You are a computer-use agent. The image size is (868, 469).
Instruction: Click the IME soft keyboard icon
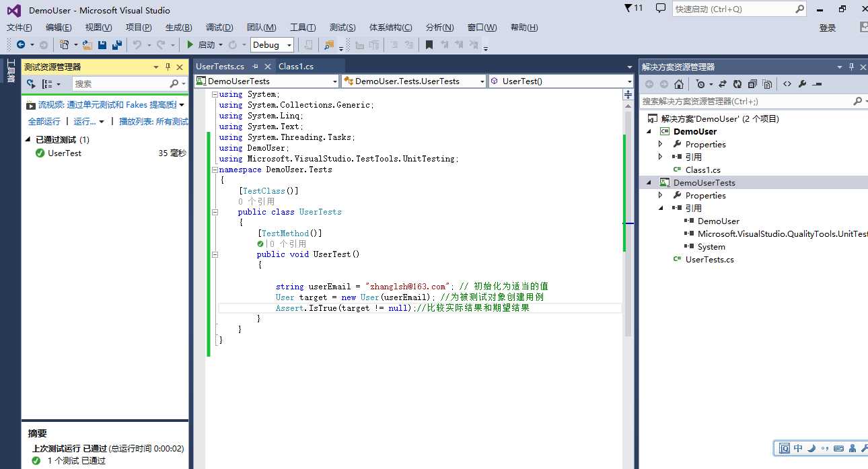point(838,448)
